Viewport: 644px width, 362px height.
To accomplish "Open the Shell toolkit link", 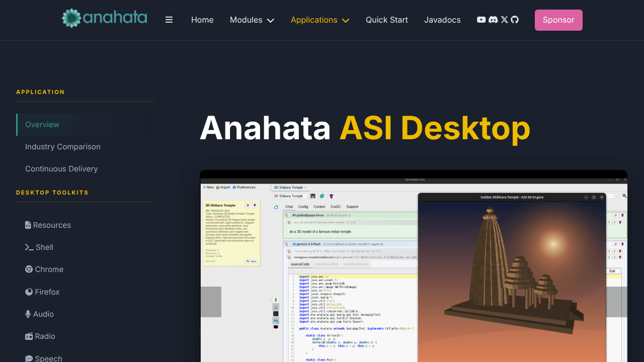I will (39, 247).
